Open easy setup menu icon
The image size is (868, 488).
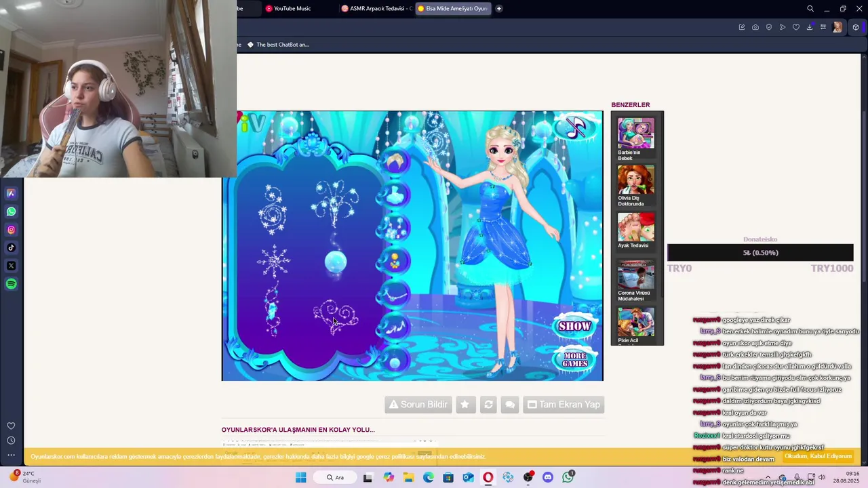click(823, 27)
